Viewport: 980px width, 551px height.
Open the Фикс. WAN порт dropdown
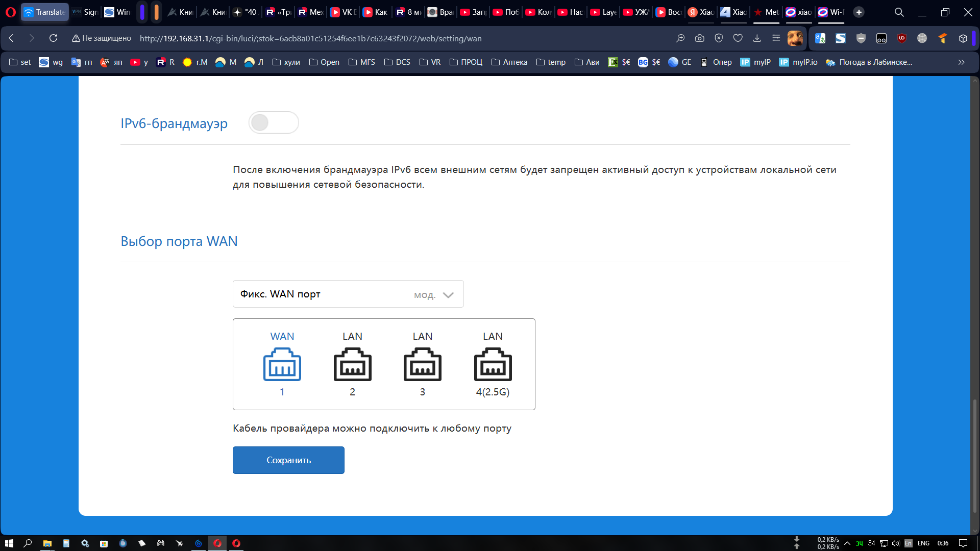pos(348,294)
